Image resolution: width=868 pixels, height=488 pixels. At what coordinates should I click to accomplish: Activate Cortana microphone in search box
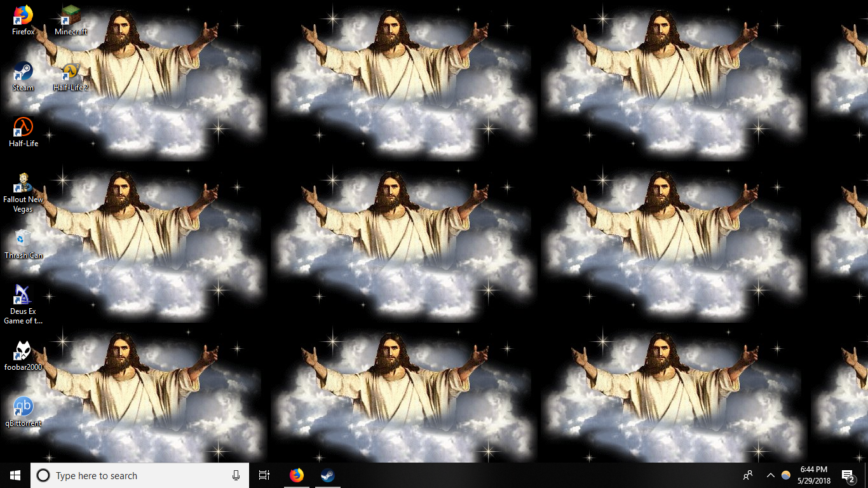236,475
